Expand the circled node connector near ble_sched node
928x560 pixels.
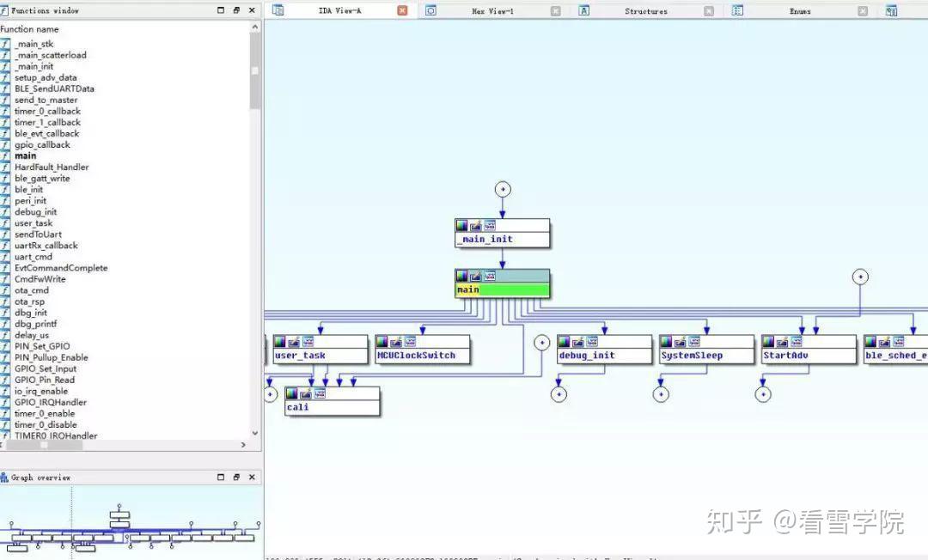pos(860,277)
